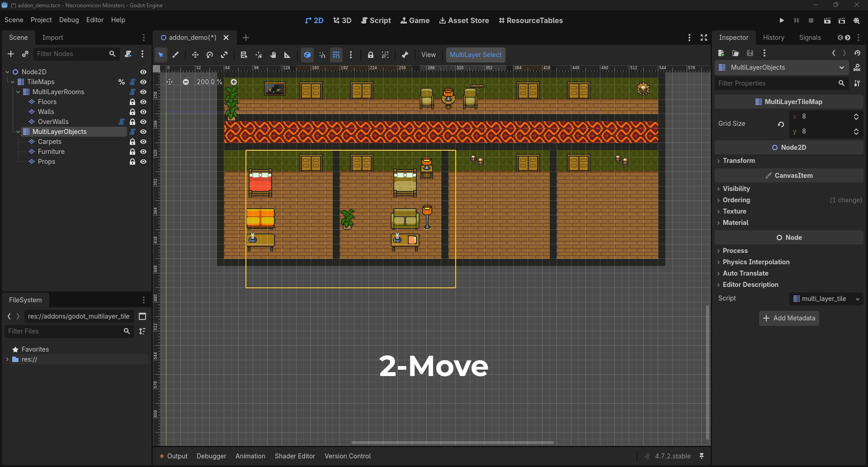868x467 pixels.
Task: Choose the Pan Mode hand tool
Action: tap(273, 55)
